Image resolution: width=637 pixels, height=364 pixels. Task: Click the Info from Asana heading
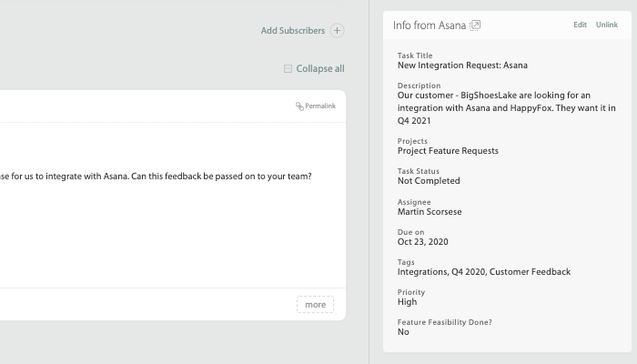click(x=430, y=25)
